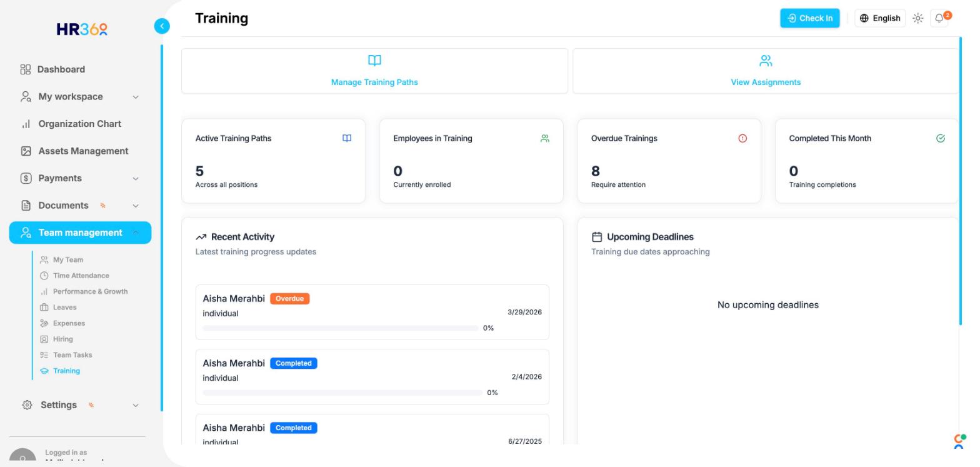Click the Check In button

[x=809, y=18]
